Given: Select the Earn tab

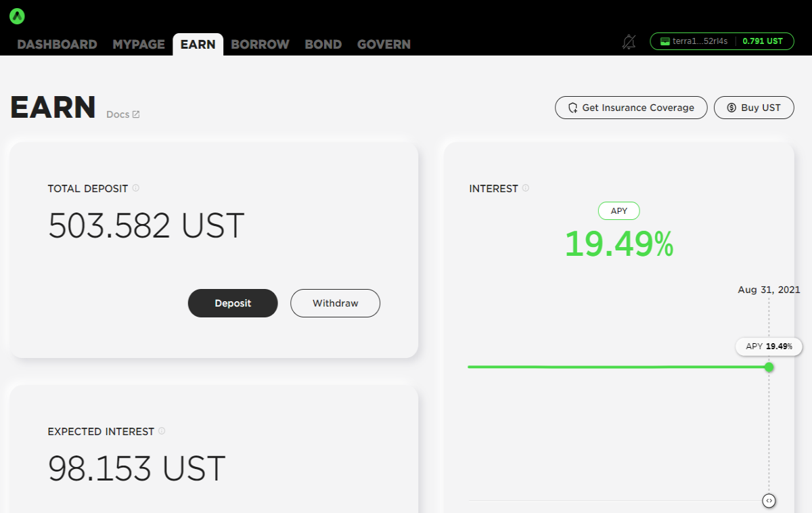Looking at the screenshot, I should [x=198, y=45].
